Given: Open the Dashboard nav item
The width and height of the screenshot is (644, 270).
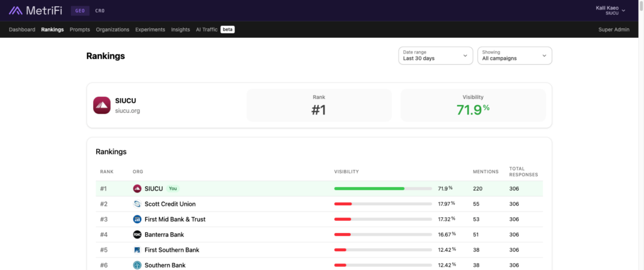Looking at the screenshot, I should (x=22, y=30).
